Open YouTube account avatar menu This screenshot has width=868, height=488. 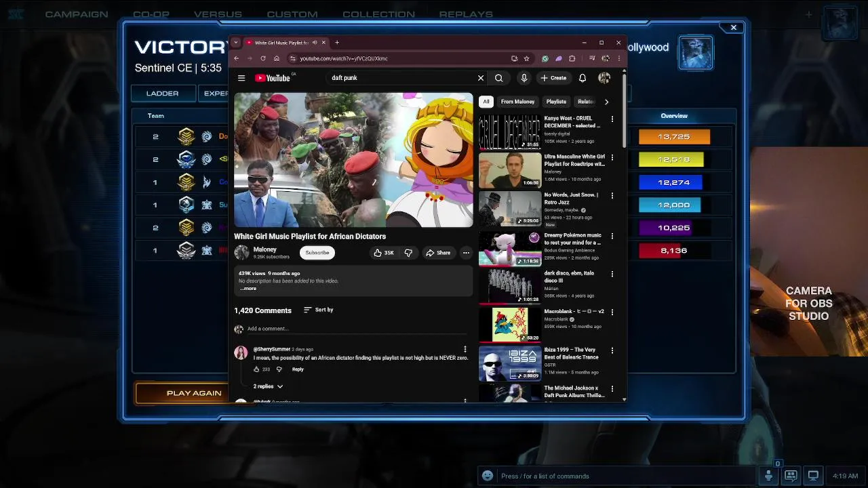pyautogui.click(x=604, y=78)
